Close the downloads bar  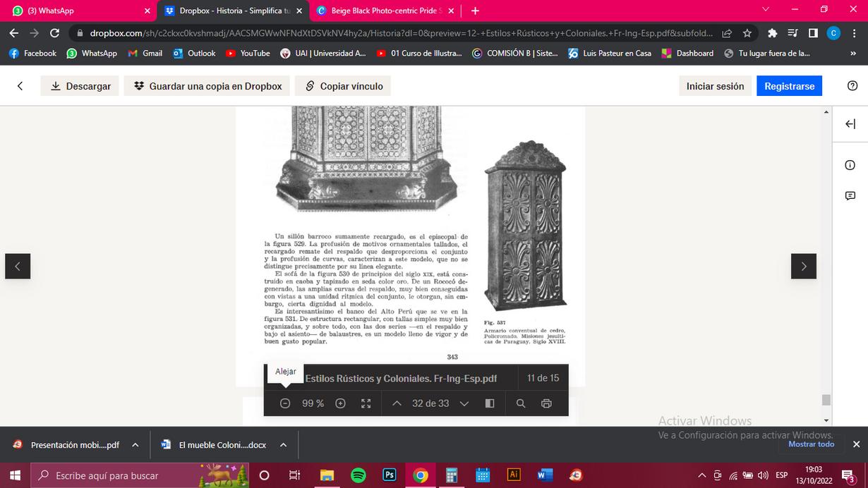[x=856, y=444]
